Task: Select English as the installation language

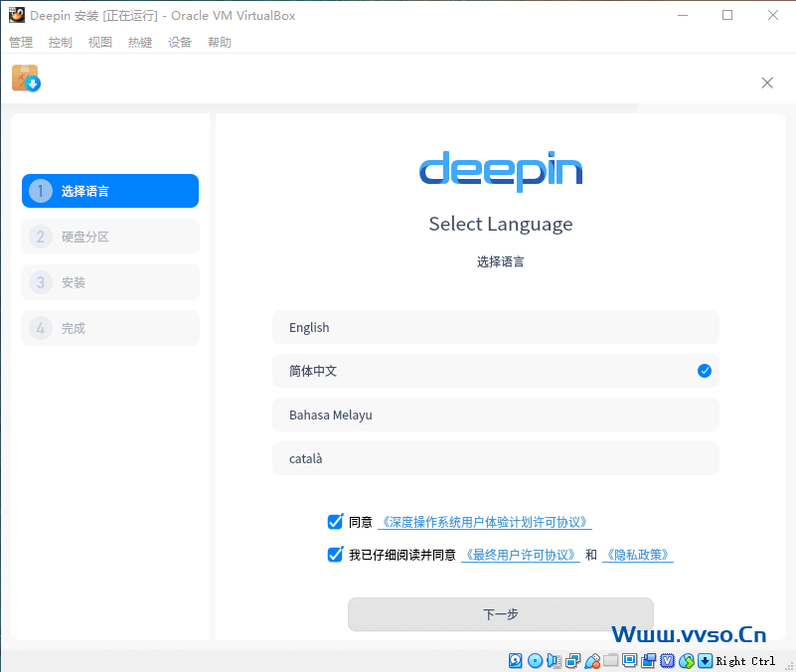Action: [495, 327]
